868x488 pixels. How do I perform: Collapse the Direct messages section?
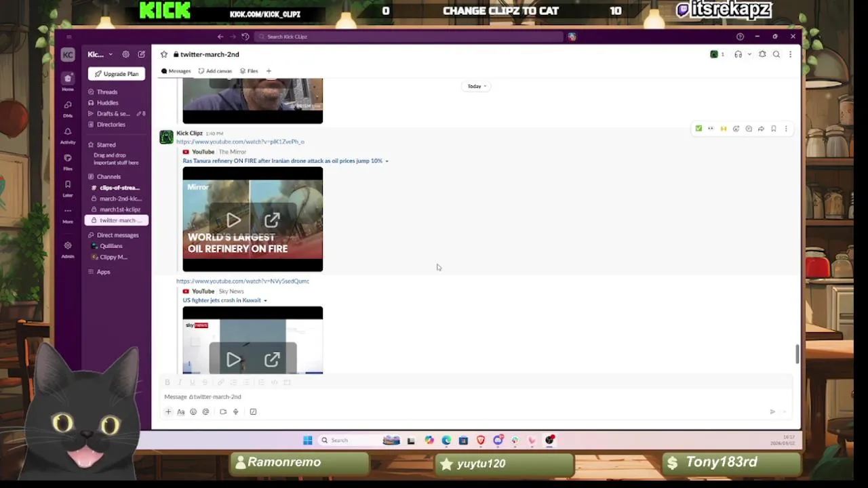tap(117, 235)
